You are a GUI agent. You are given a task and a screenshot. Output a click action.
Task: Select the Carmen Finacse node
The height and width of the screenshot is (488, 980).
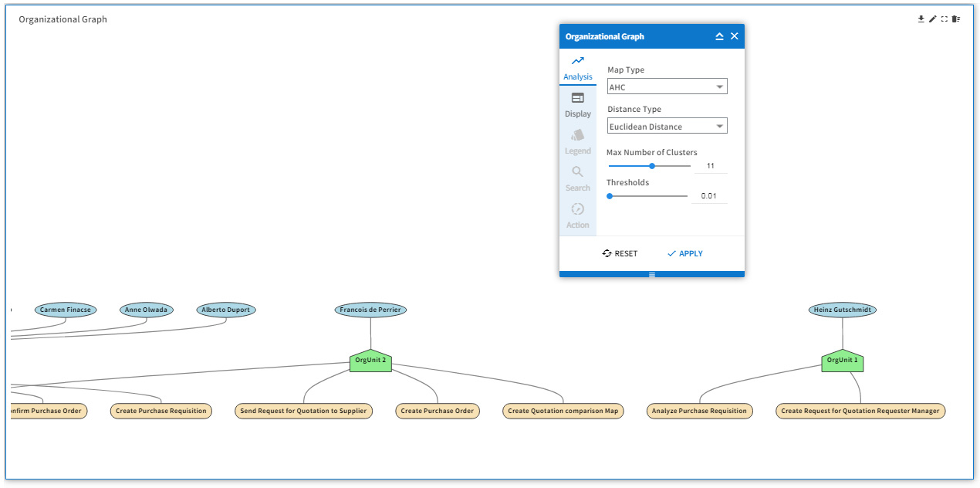(66, 310)
